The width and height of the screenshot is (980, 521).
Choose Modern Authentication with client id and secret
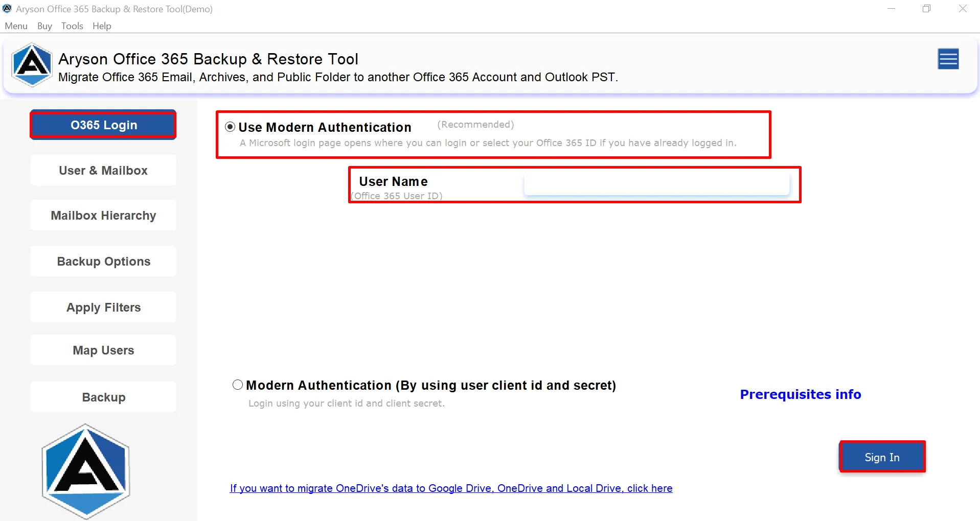point(237,385)
